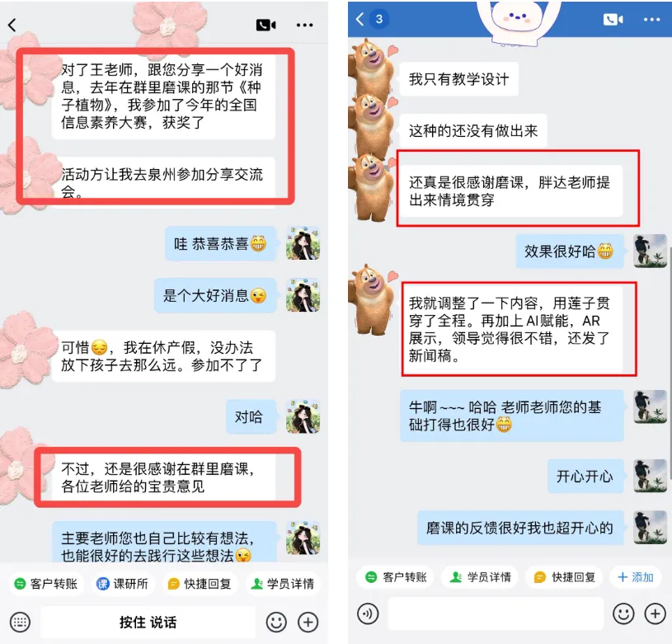Start a video call in the right chat
The image size is (672, 644).
(613, 19)
